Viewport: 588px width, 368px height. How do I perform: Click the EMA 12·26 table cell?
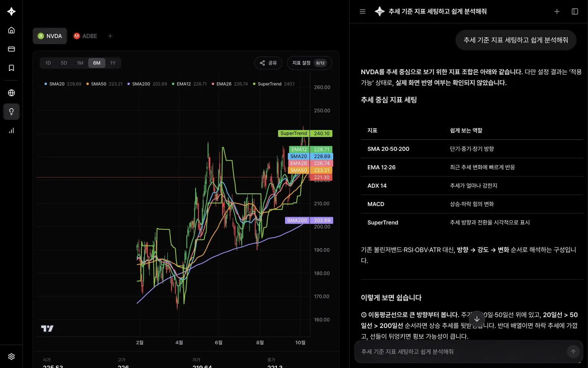pyautogui.click(x=381, y=167)
